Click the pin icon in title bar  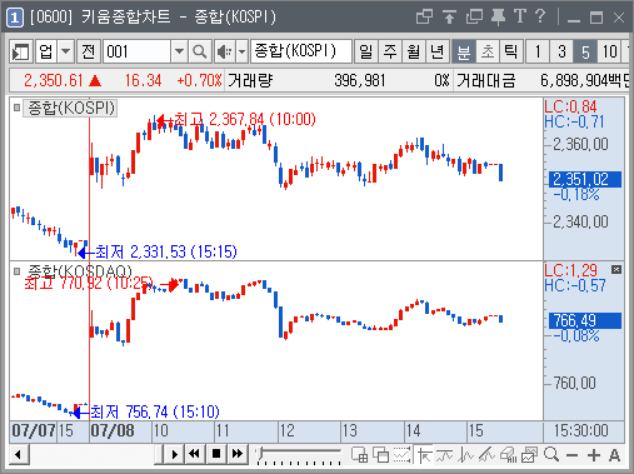pos(498,17)
